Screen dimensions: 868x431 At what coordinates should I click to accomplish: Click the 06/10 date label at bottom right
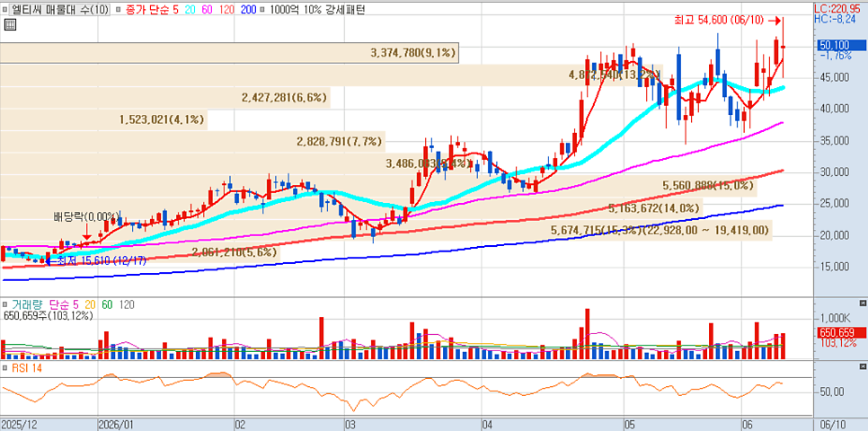(834, 425)
